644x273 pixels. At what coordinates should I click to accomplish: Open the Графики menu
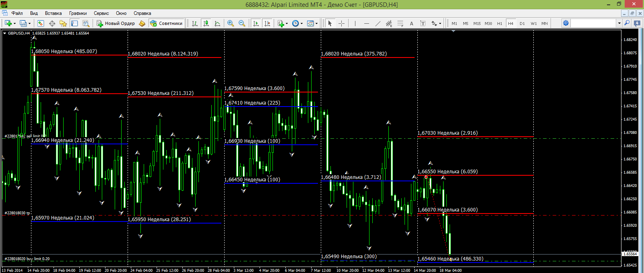78,13
